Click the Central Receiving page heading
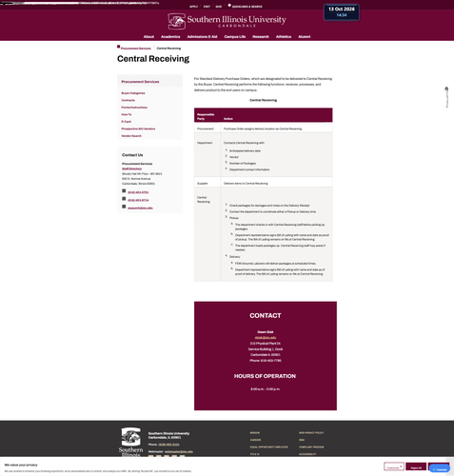 tap(153, 59)
